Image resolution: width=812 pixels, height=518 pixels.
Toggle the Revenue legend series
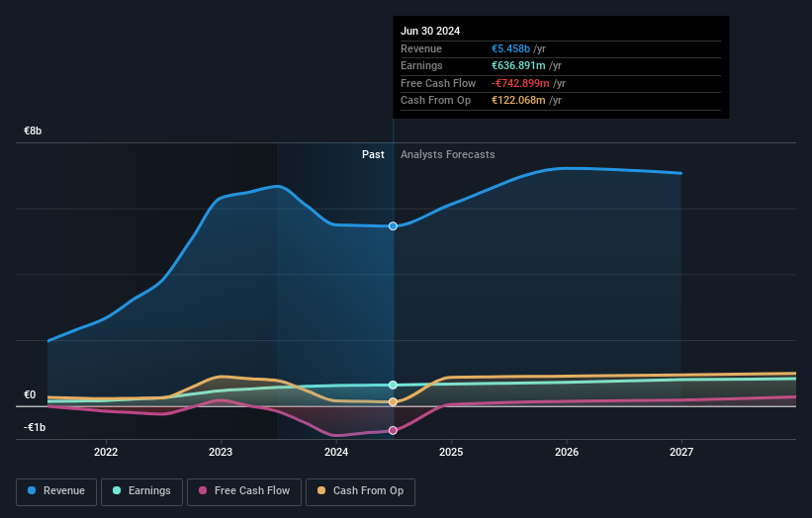point(56,491)
